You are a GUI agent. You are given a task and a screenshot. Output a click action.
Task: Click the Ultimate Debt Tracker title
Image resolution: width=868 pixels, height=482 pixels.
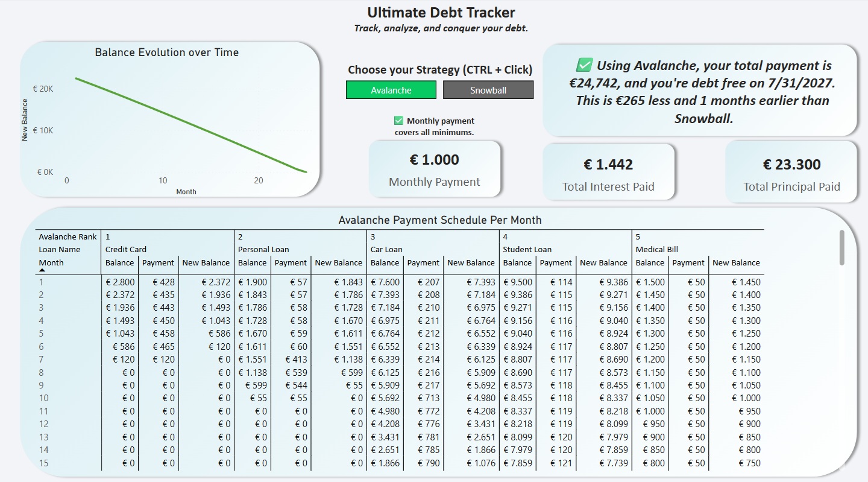tap(441, 12)
